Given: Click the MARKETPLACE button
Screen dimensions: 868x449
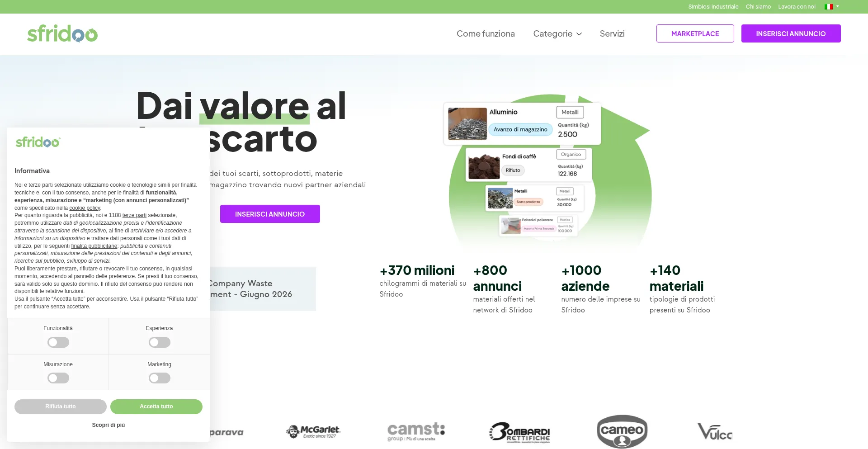Looking at the screenshot, I should tap(695, 33).
